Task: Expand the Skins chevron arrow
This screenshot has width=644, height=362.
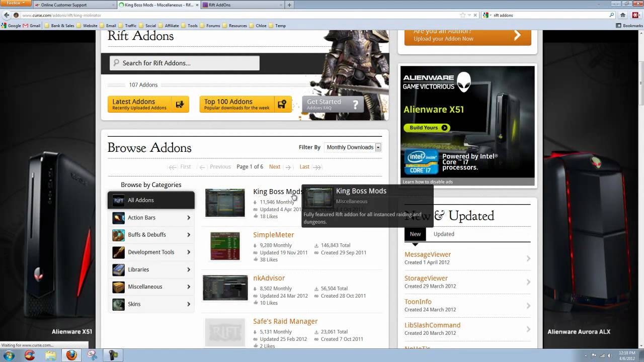Action: coord(189,304)
